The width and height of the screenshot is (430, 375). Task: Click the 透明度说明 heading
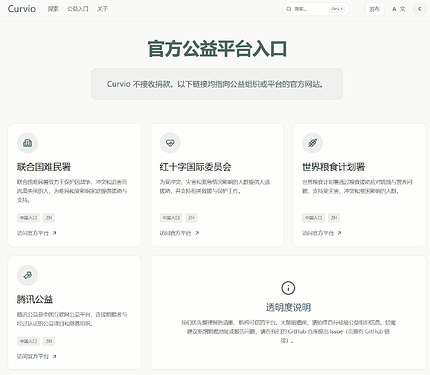point(288,307)
